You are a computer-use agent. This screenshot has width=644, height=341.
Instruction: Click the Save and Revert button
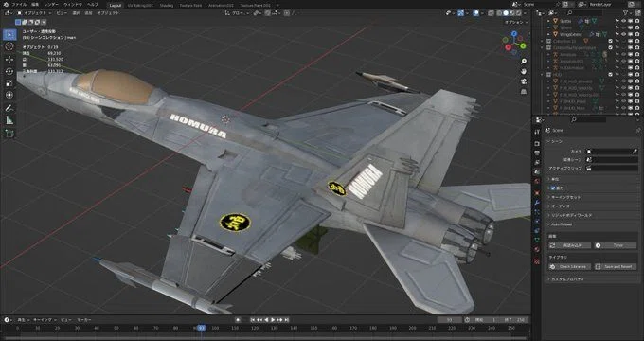615,266
